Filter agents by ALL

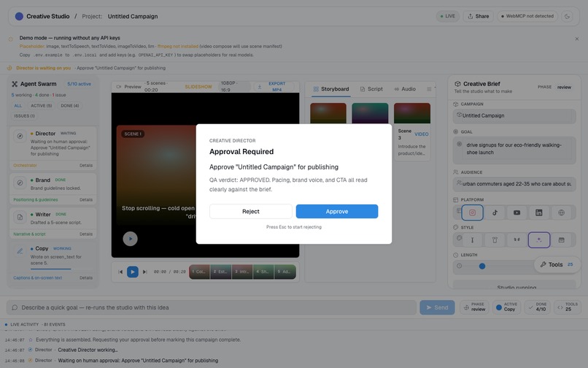coord(18,106)
